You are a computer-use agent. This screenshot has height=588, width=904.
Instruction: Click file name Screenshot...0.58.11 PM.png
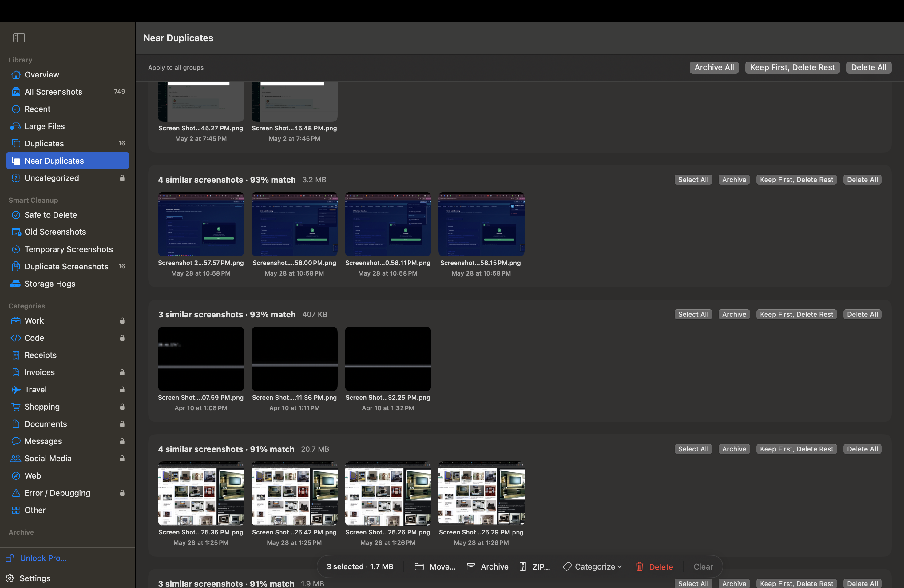388,262
